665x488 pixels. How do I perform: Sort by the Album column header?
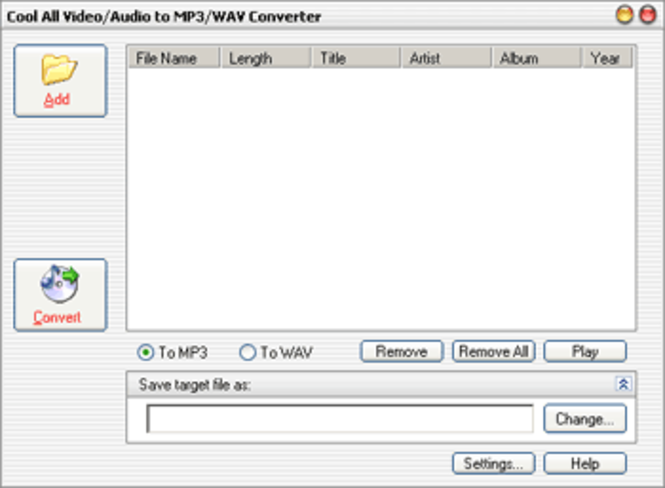[536, 58]
